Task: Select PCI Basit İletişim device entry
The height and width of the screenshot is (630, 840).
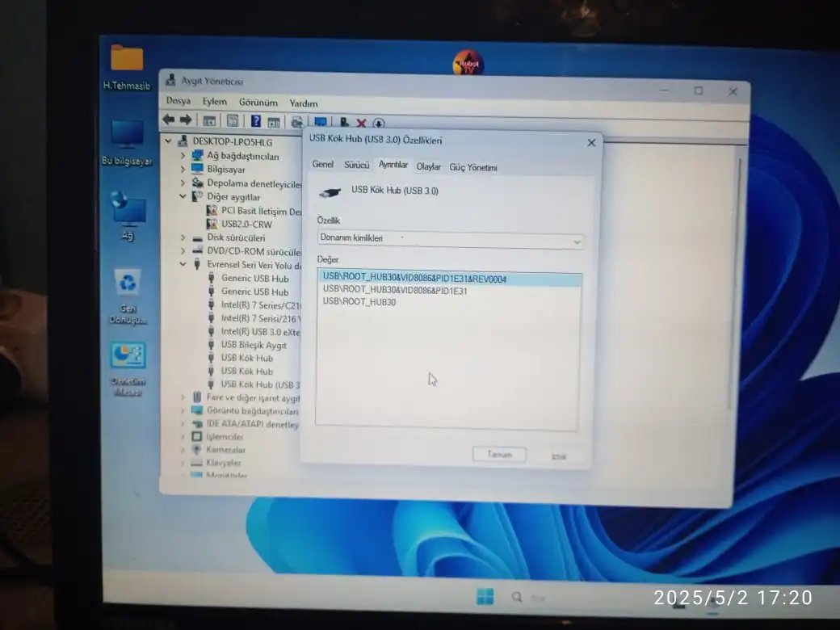Action: [254, 211]
